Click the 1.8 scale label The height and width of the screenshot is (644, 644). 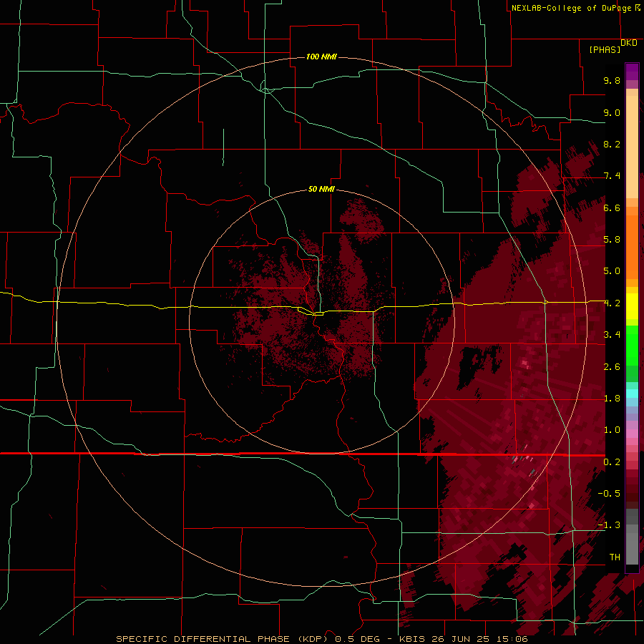pyautogui.click(x=612, y=399)
